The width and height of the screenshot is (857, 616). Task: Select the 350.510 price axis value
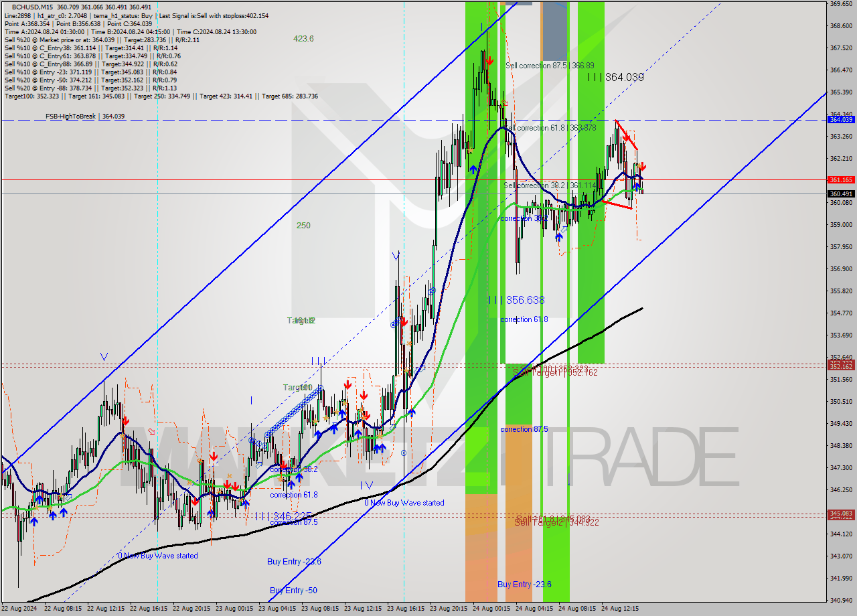tap(841, 401)
